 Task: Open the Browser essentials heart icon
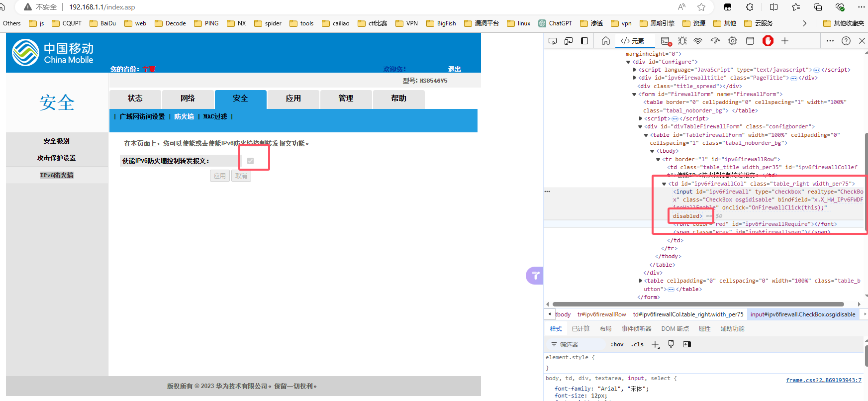click(x=840, y=7)
